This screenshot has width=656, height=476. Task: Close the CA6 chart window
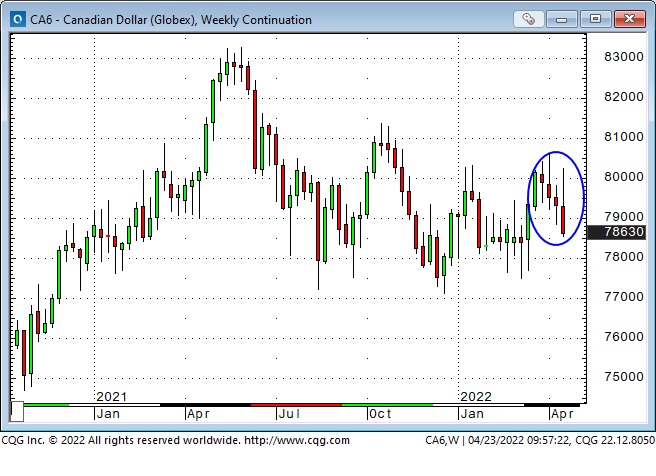coord(629,19)
